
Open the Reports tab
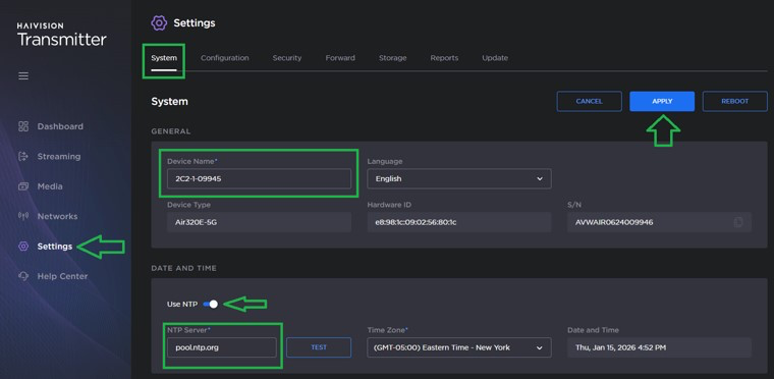(x=444, y=58)
